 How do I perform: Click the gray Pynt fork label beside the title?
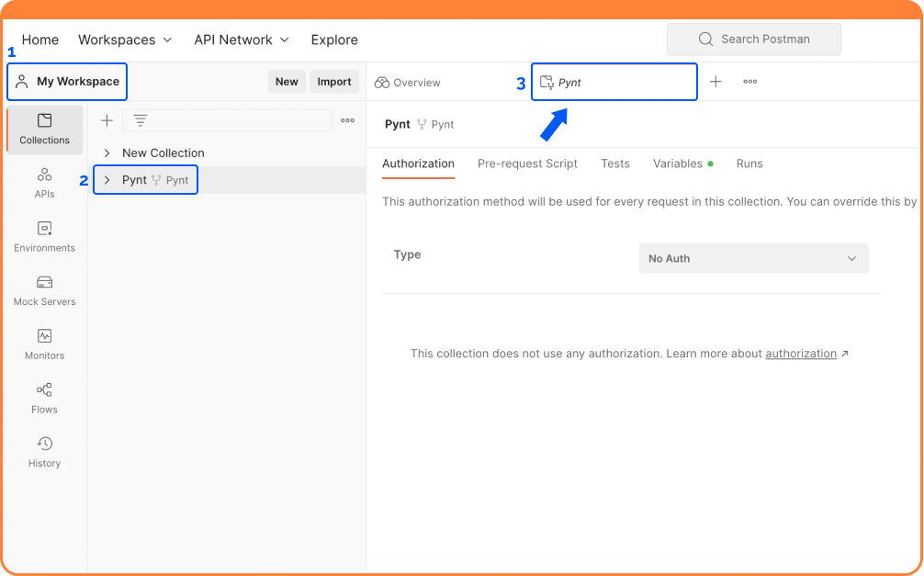(x=443, y=124)
